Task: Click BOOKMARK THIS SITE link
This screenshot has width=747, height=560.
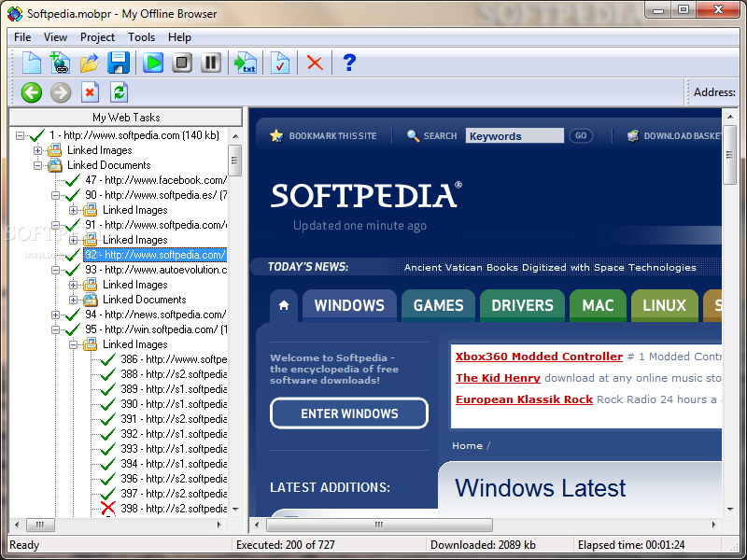Action: (332, 135)
